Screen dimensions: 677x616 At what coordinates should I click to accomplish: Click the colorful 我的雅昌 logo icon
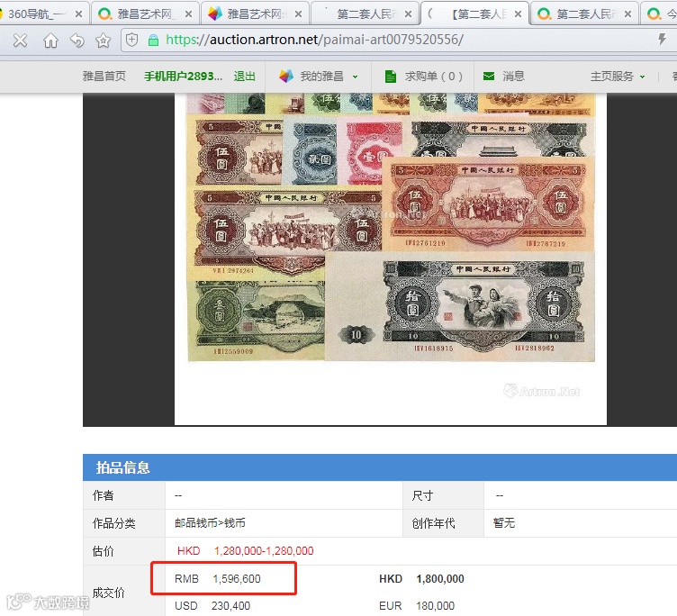[285, 76]
